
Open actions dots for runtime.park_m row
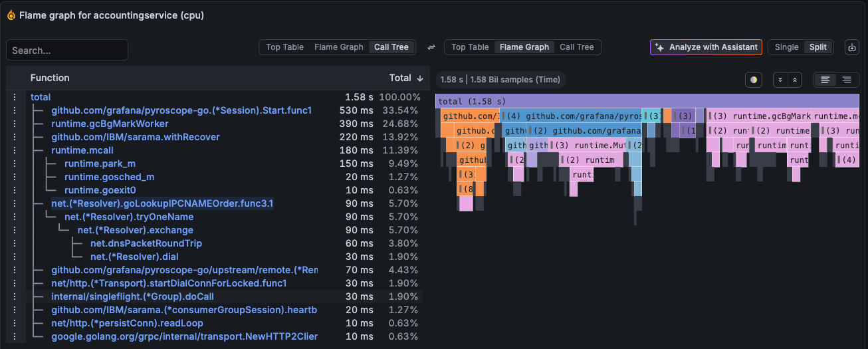click(x=13, y=164)
